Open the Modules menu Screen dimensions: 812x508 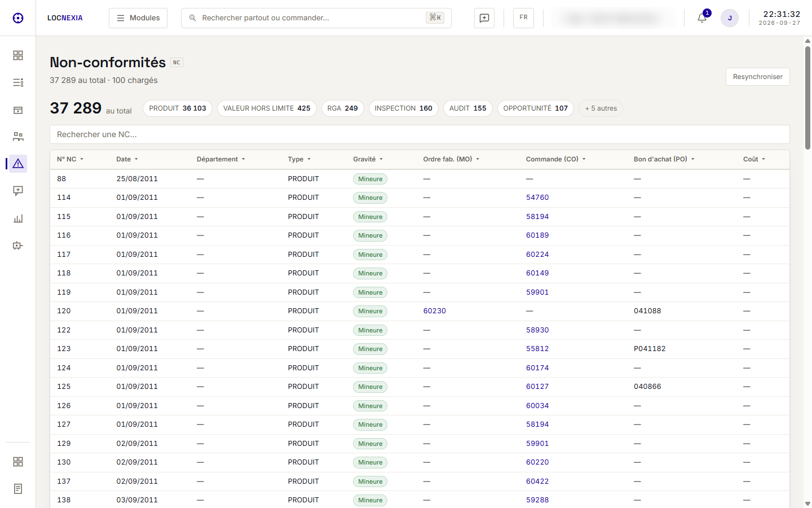138,18
